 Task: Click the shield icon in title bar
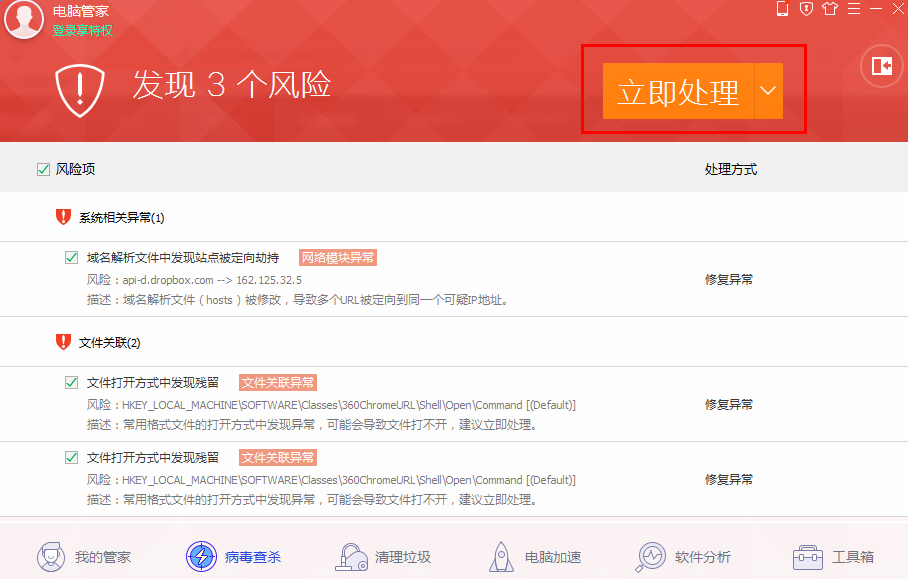click(806, 9)
